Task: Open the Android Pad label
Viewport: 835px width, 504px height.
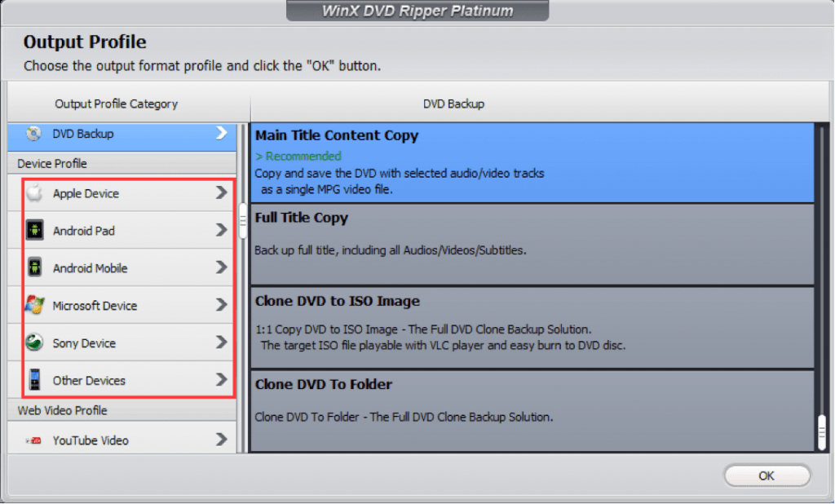Action: click(84, 232)
